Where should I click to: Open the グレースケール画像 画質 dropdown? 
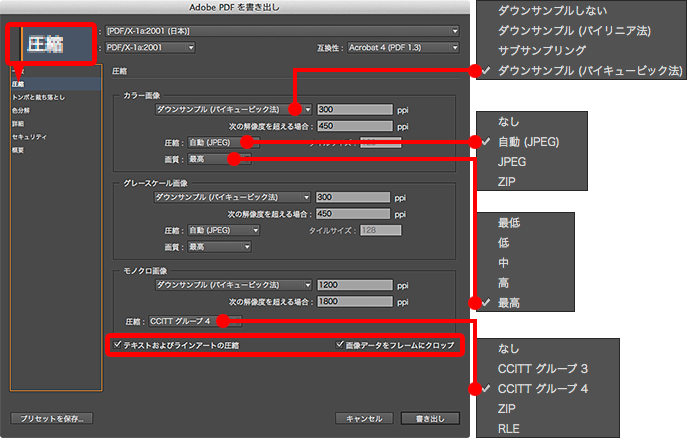219,247
